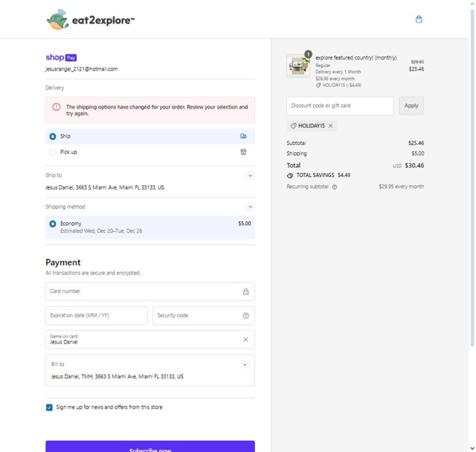Select the Pick up delivery option

(150, 152)
